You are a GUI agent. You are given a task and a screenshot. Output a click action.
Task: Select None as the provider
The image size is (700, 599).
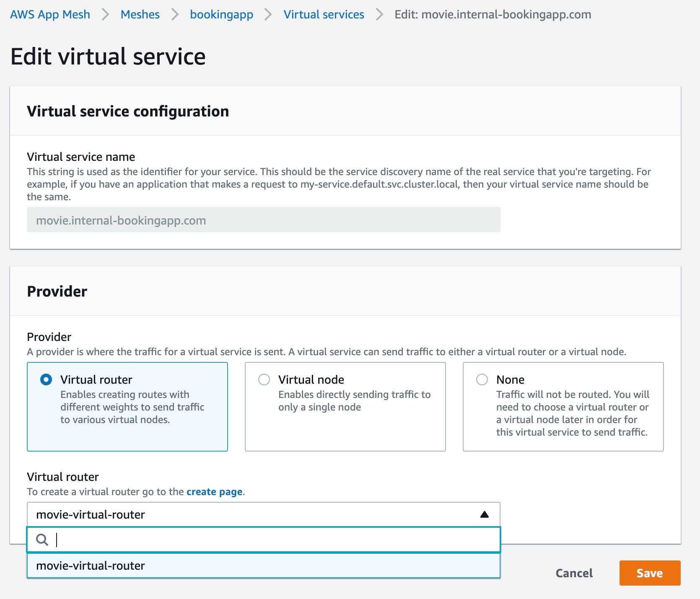pos(482,380)
